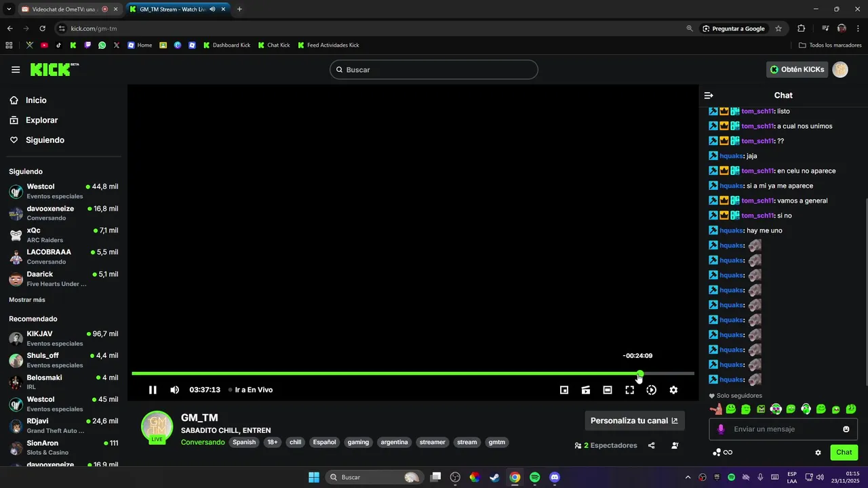
Task: Click 'Obtén KICKs' button
Action: click(797, 70)
